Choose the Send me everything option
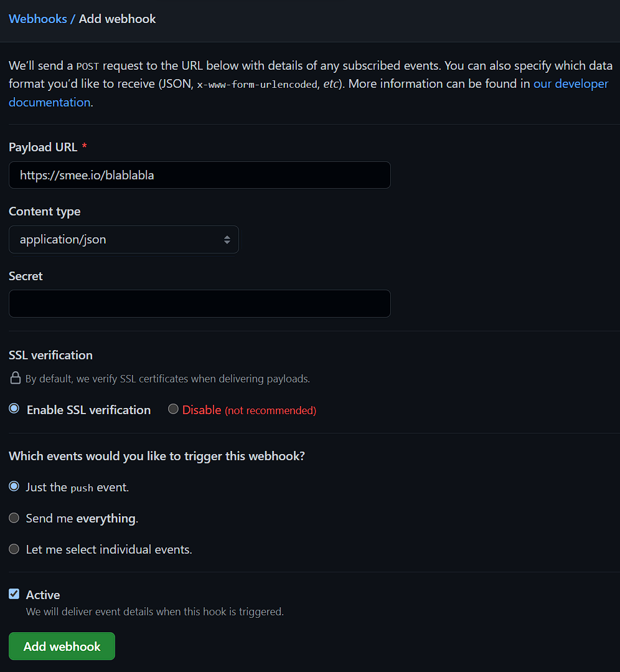Screen dimensions: 620x672 [x=14, y=518]
